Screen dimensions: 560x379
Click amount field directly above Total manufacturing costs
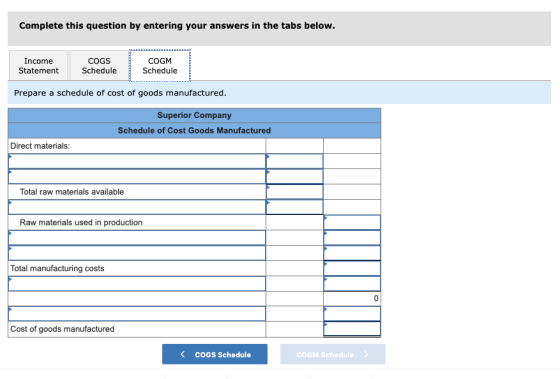tap(352, 253)
